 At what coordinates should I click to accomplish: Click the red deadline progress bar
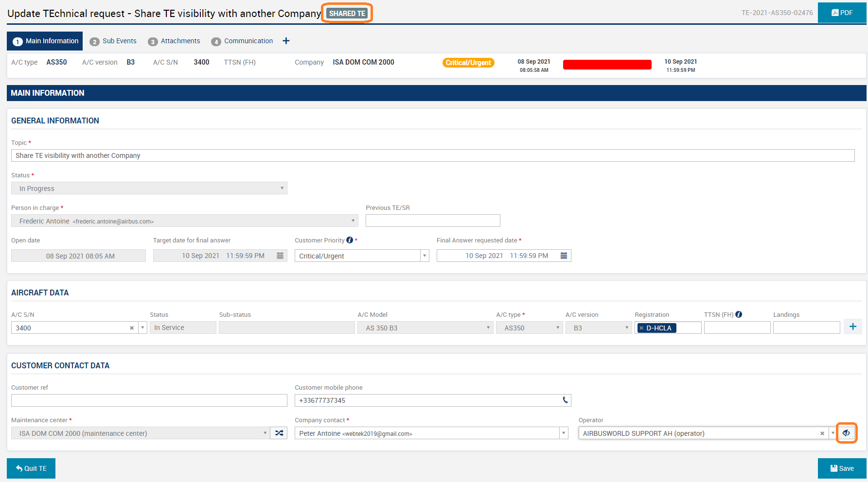tap(607, 64)
